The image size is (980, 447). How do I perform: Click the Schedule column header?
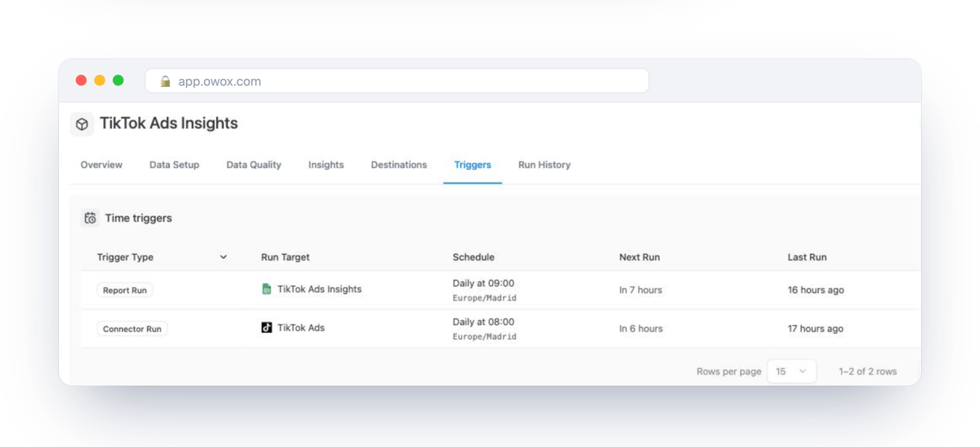tap(473, 257)
